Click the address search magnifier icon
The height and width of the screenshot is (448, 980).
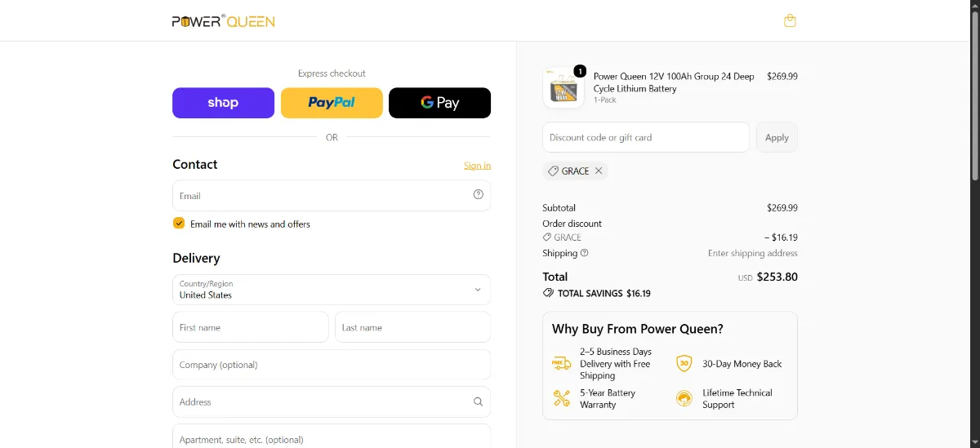tap(479, 401)
